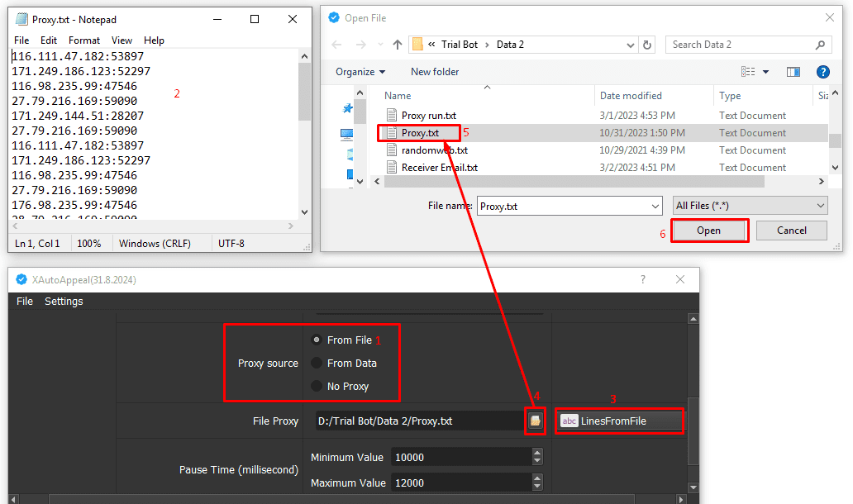This screenshot has width=853, height=504.
Task: Click the Notepad title bar app icon
Action: pyautogui.click(x=21, y=20)
